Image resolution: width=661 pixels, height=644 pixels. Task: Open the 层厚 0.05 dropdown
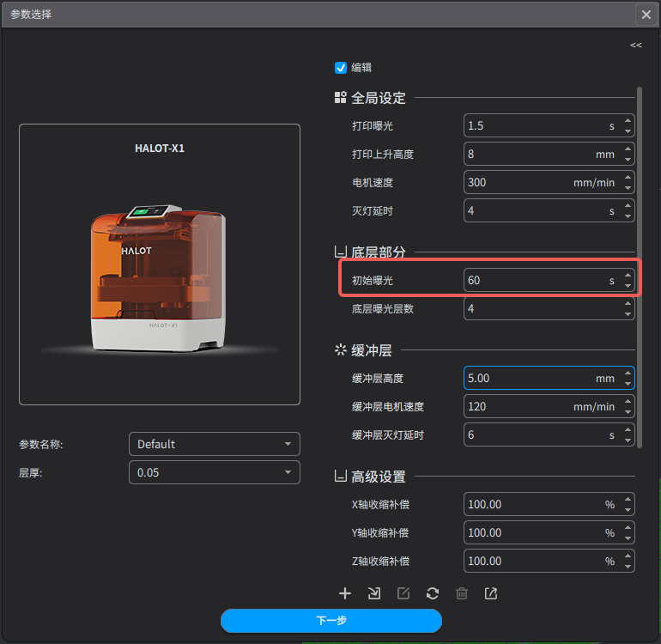pos(214,472)
